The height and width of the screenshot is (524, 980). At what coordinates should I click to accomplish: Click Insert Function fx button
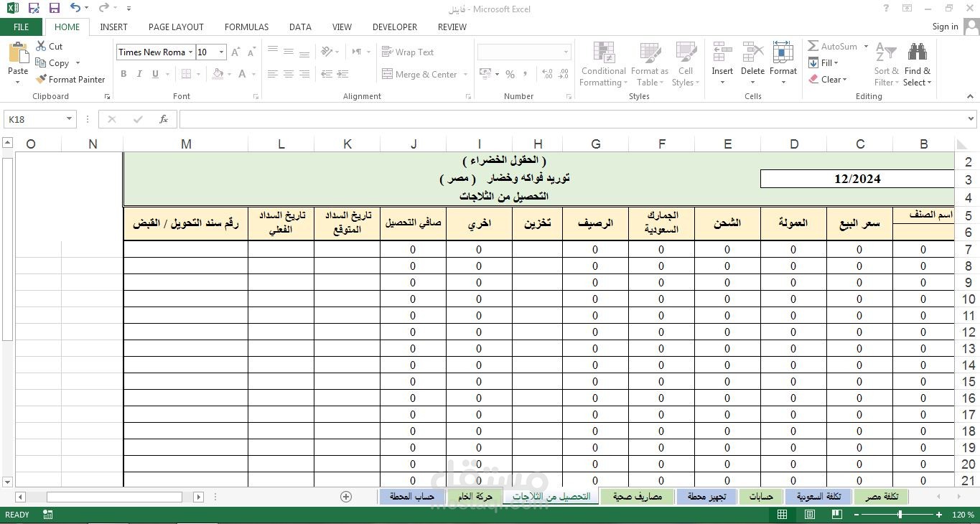coord(164,119)
